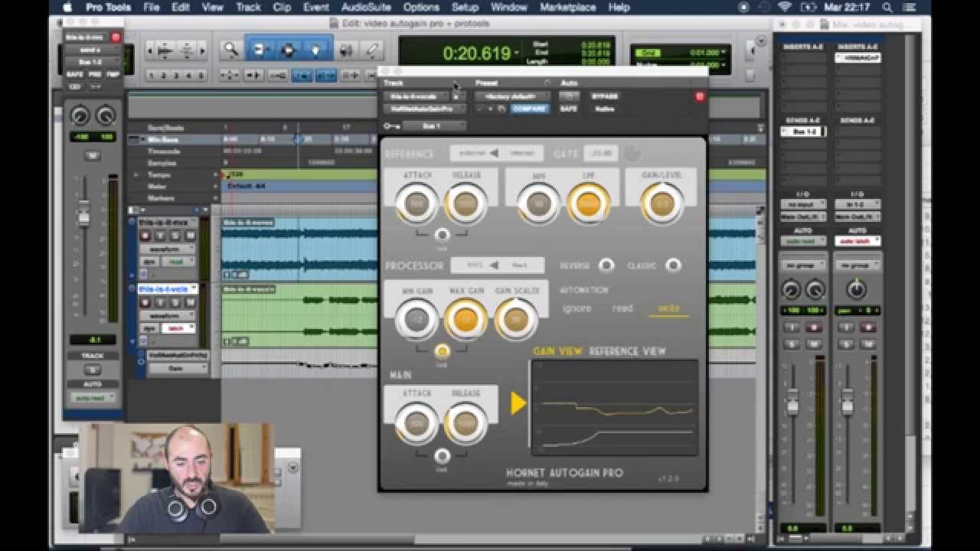
Task: Open the Apple menu
Action: tap(67, 7)
